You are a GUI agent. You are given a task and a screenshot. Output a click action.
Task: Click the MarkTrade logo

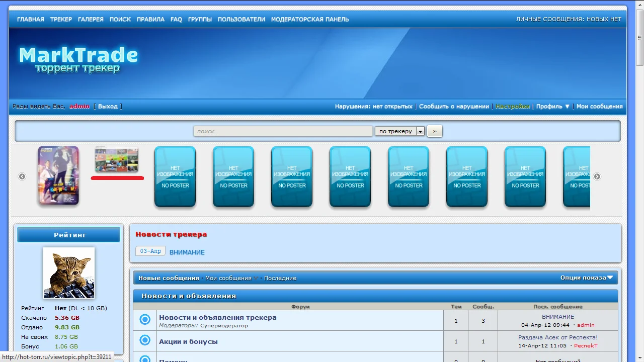78,60
